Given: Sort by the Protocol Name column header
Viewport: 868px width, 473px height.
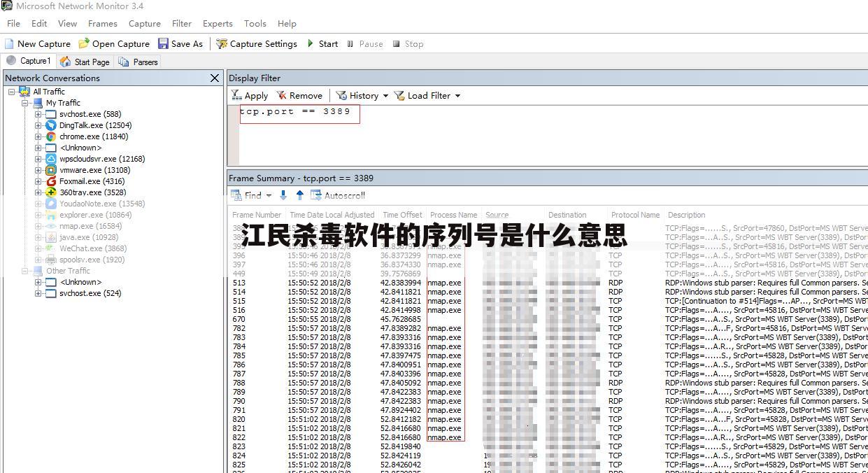Looking at the screenshot, I should coord(635,215).
